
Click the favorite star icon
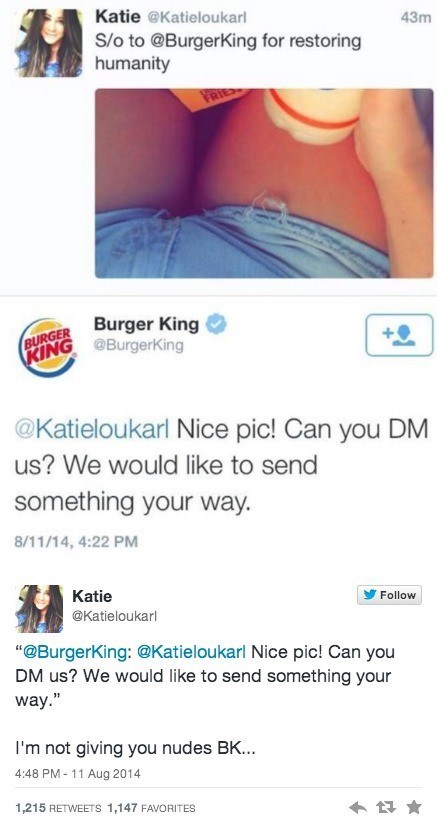413,807
